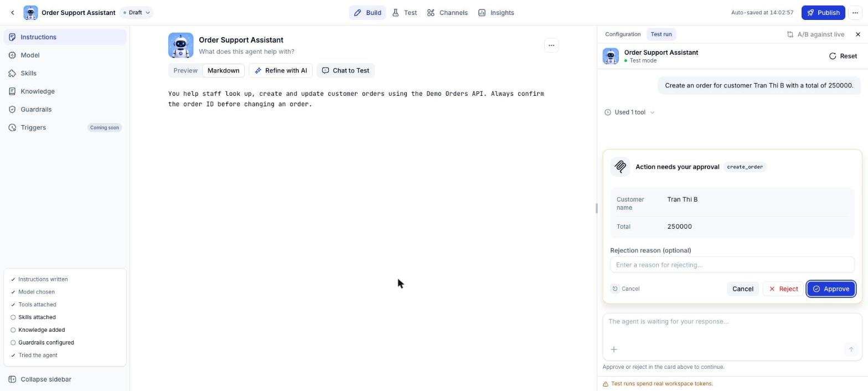868x391 pixels.
Task: Open Guardrails in the sidebar
Action: (x=65, y=110)
